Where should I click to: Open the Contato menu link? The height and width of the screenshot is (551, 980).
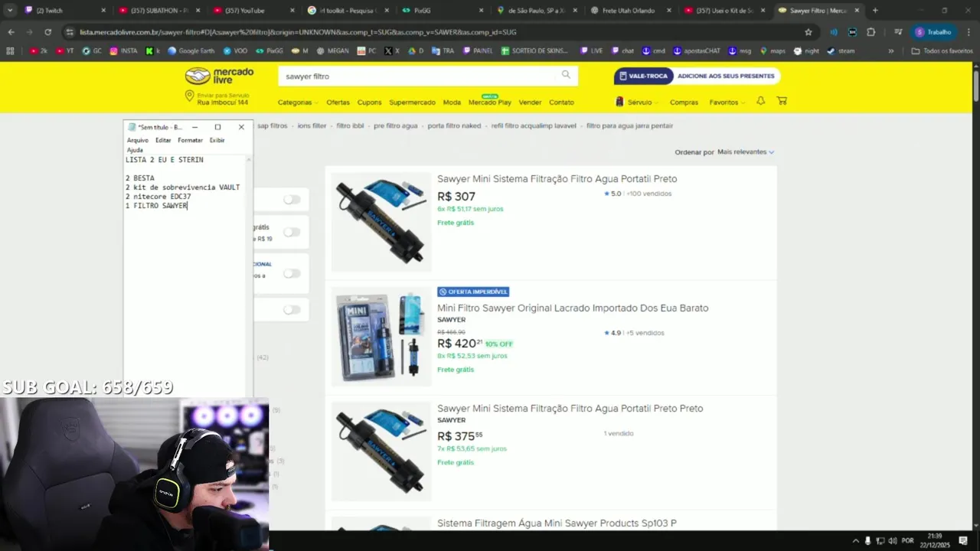coord(561,102)
